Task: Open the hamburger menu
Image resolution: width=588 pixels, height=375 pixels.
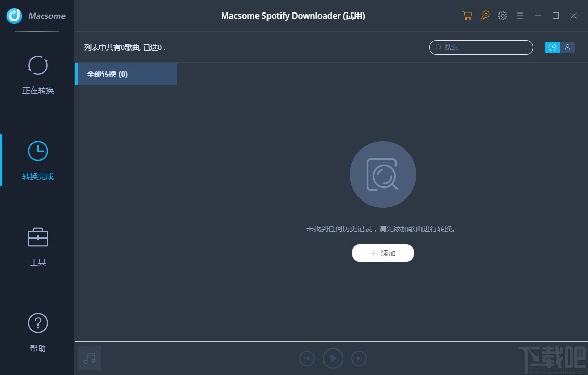Action: (520, 16)
